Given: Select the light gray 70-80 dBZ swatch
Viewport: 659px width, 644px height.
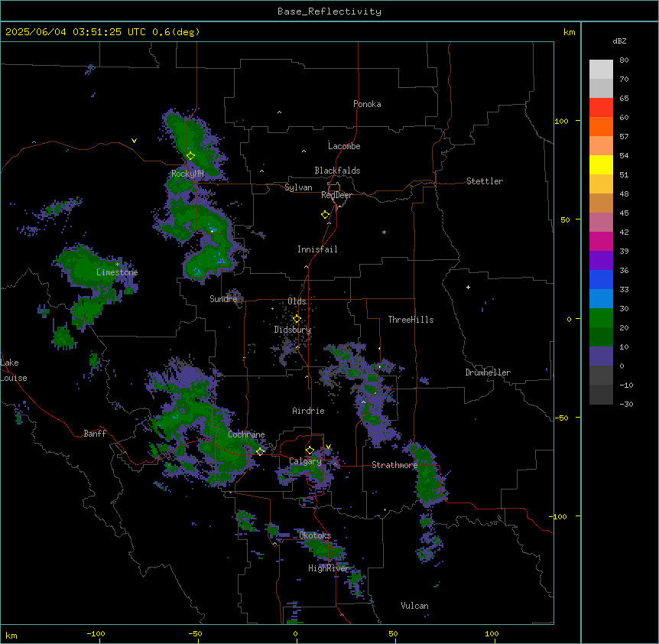Looking at the screenshot, I should (601, 70).
